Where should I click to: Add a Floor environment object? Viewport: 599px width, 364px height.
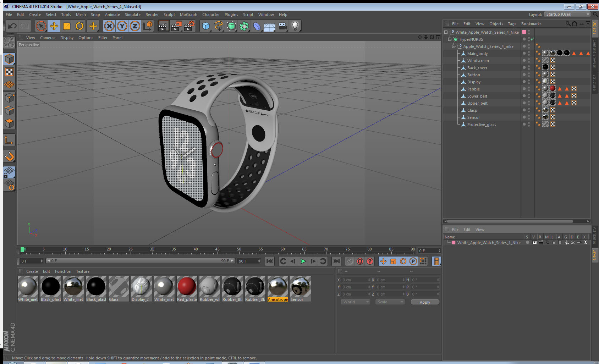(270, 26)
